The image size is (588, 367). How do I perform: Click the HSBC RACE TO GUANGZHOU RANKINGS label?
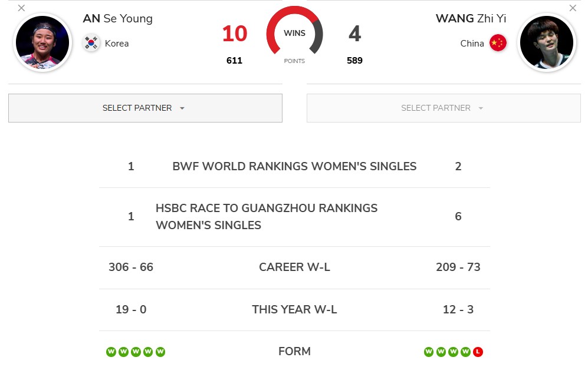click(x=267, y=216)
